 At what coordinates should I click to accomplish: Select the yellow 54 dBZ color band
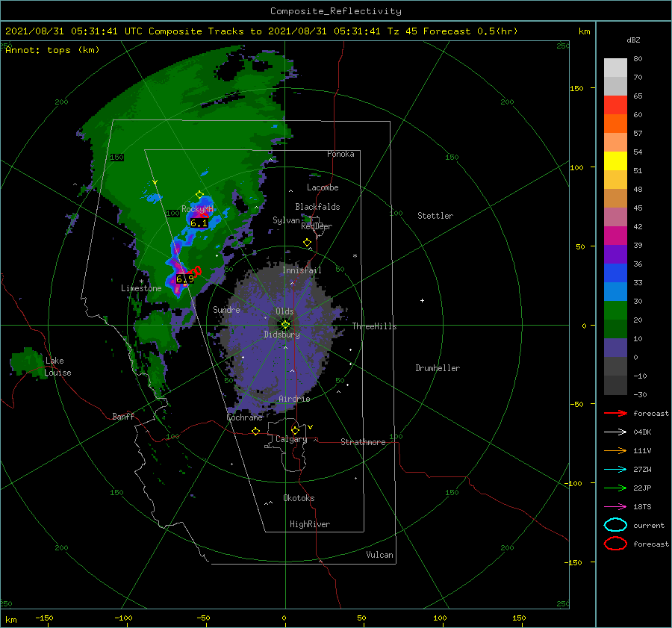(615, 161)
